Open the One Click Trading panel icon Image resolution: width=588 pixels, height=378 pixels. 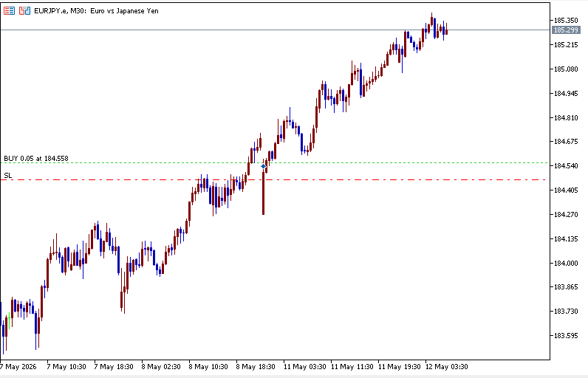click(x=25, y=11)
